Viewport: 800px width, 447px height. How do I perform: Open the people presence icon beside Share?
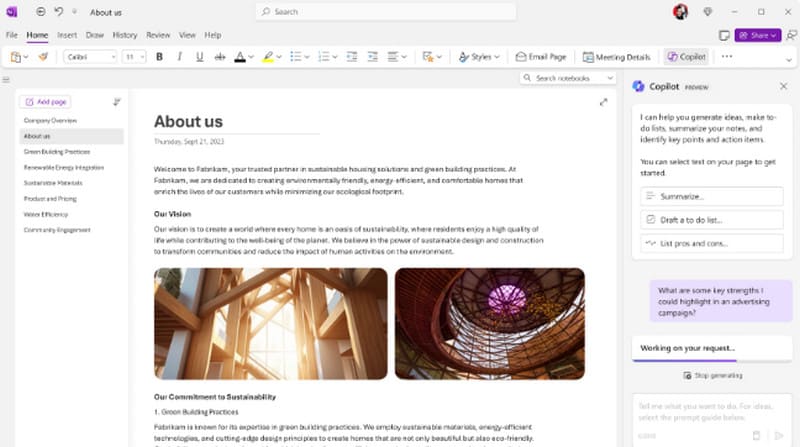coord(791,35)
